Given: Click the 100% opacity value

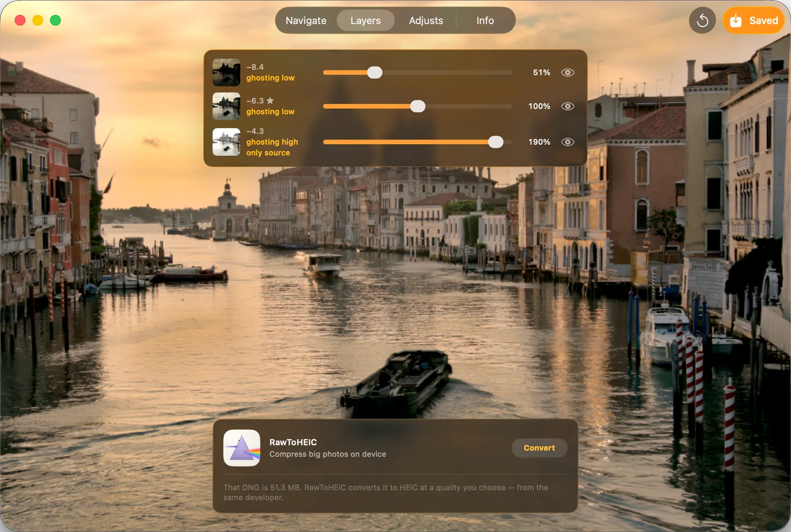Looking at the screenshot, I should pyautogui.click(x=539, y=106).
